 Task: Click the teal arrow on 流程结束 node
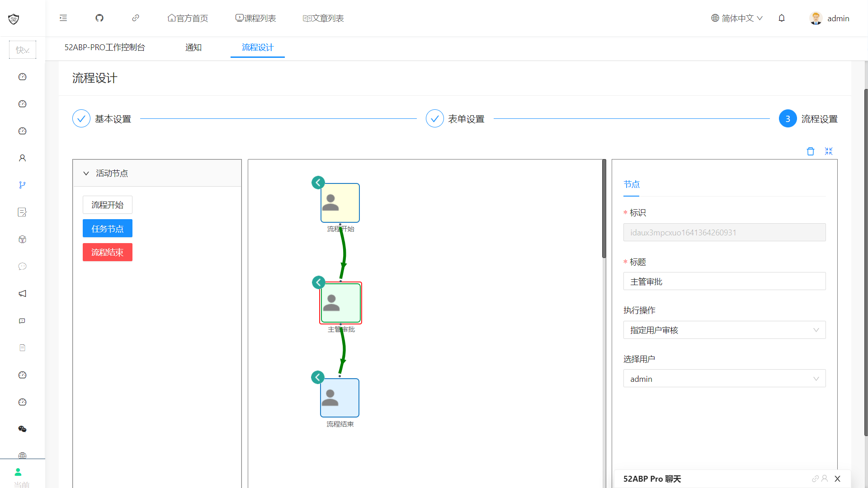[x=317, y=377]
